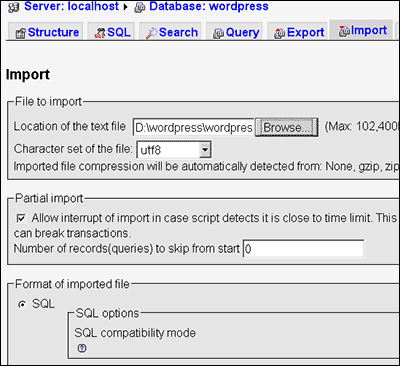Click the Export tab icon

(x=279, y=33)
